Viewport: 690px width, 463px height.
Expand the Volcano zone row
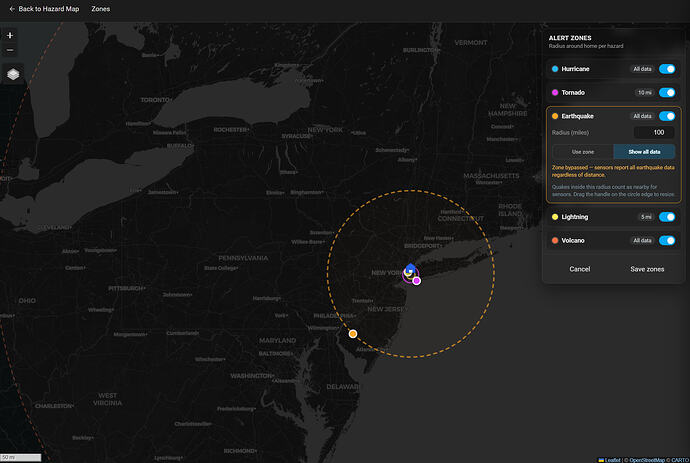click(x=613, y=240)
